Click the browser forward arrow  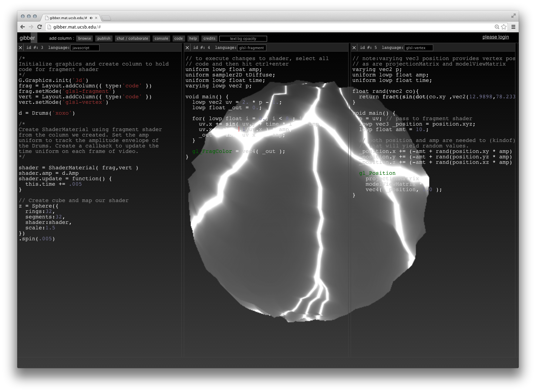(x=31, y=27)
